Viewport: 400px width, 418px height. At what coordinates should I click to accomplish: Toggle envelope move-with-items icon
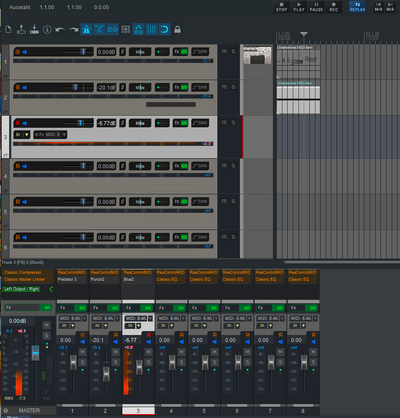(138, 29)
